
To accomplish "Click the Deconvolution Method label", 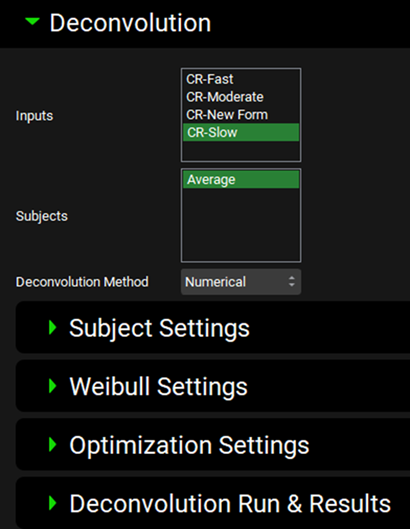I will pyautogui.click(x=82, y=282).
